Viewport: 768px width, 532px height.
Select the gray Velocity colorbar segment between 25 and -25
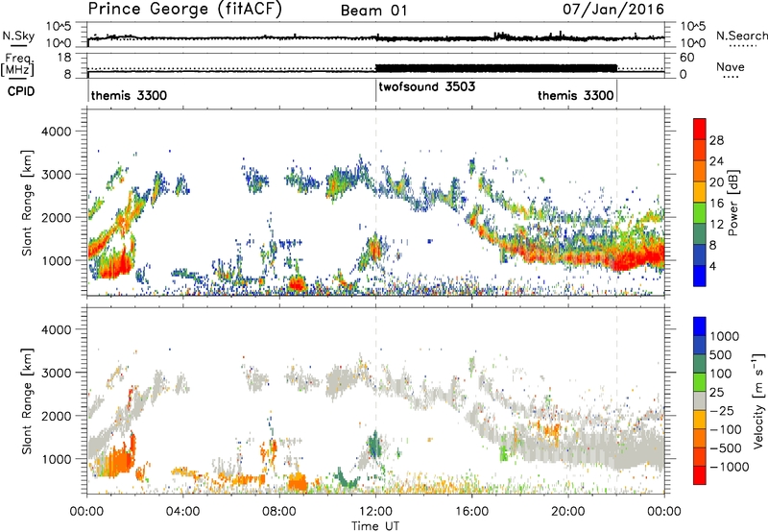click(700, 400)
